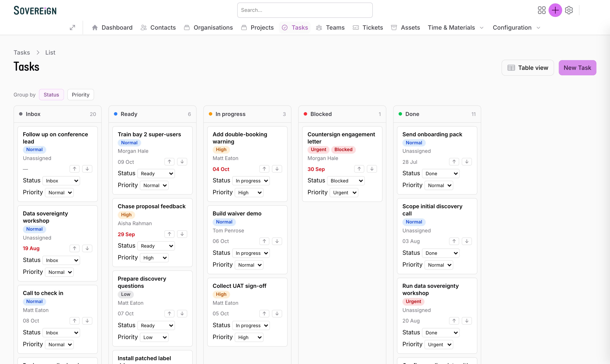
Task: Move 'Call to check in' card down
Action: pos(87,321)
